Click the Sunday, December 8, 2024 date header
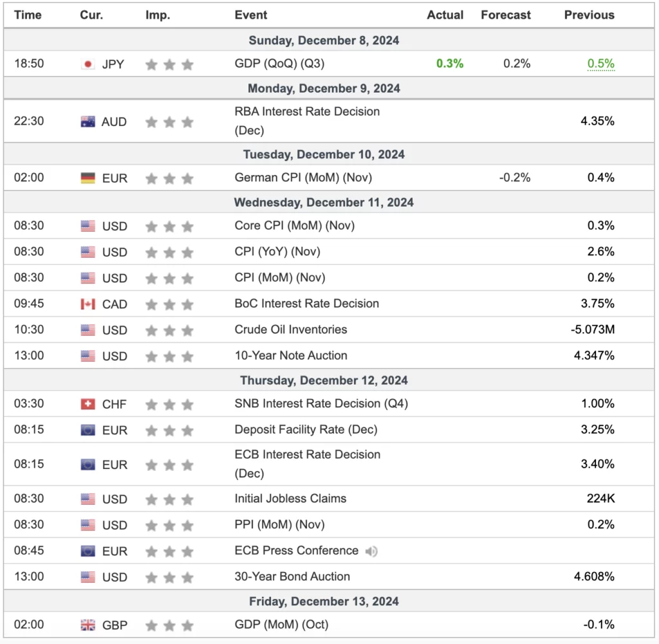The height and width of the screenshot is (644, 659). 324,41
